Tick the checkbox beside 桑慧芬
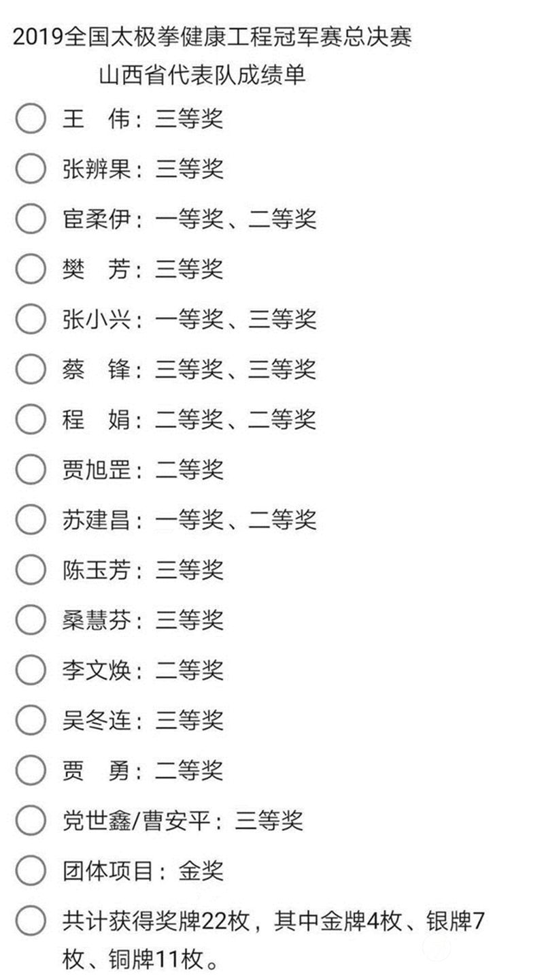 coord(31,620)
